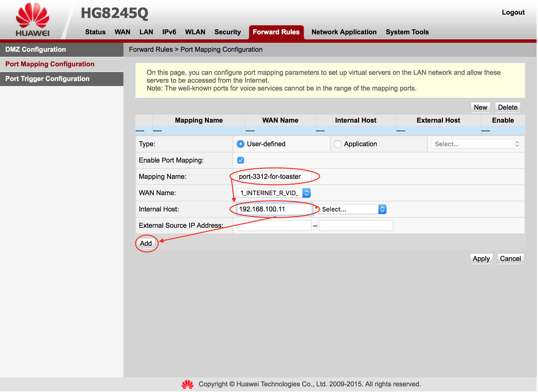
Task: Click the Apply button
Action: [481, 259]
